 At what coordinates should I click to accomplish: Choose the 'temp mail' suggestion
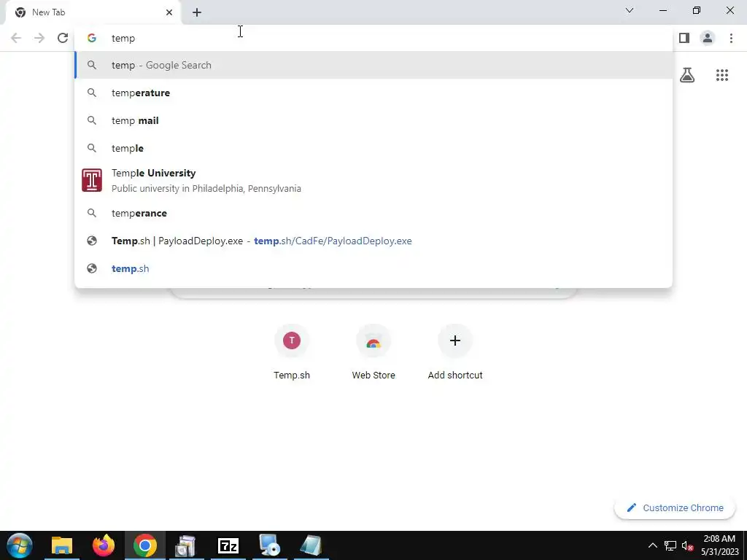[x=373, y=120]
